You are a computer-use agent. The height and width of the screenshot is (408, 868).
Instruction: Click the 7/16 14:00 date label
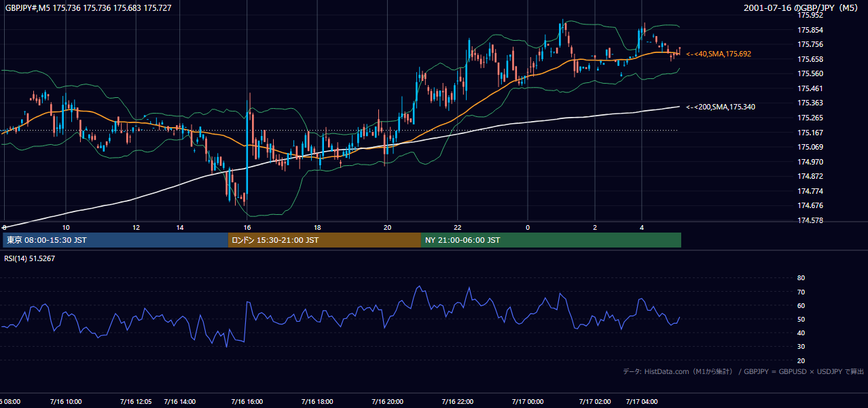(179, 402)
